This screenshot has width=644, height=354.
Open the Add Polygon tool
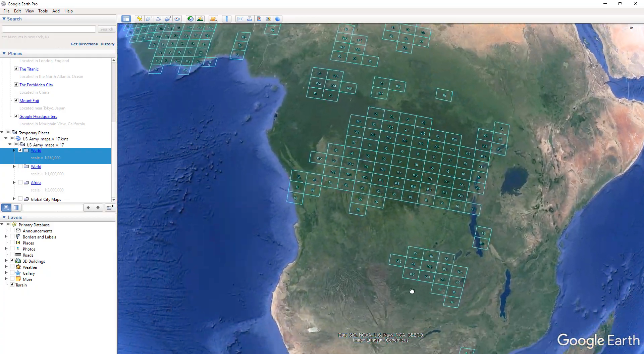[149, 19]
